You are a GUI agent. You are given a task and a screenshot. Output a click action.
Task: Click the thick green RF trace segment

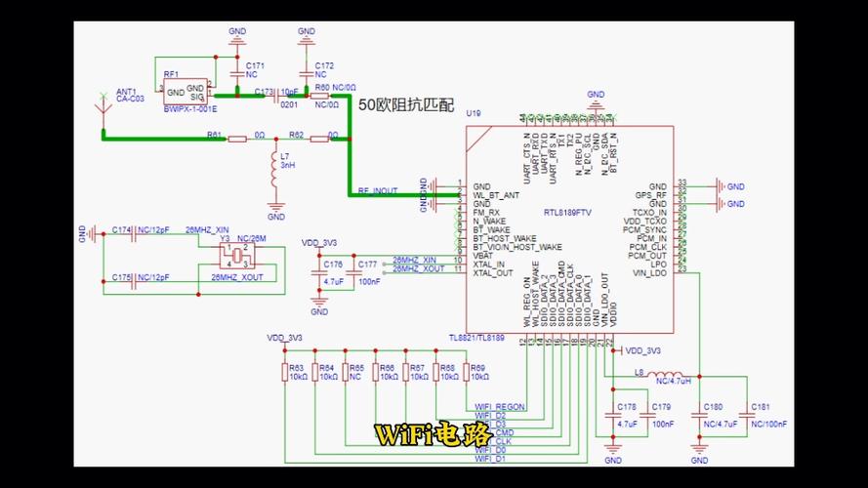350,145
